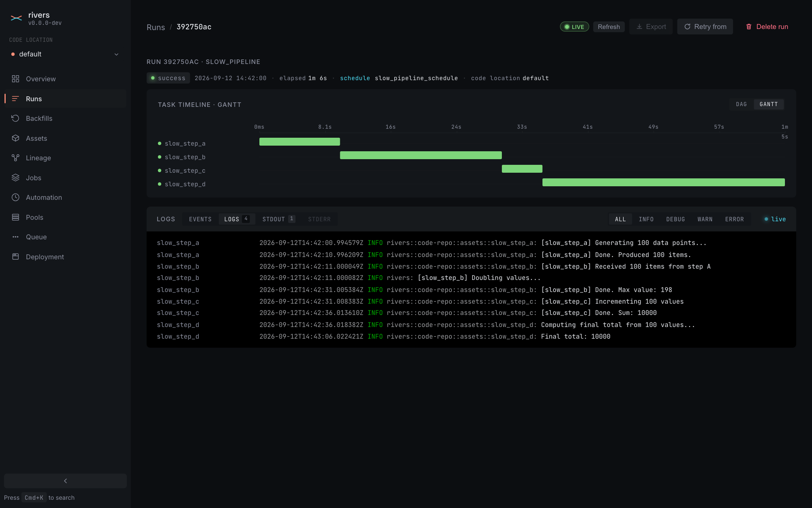Click the Export button
This screenshot has height=508, width=812.
coord(651,27)
